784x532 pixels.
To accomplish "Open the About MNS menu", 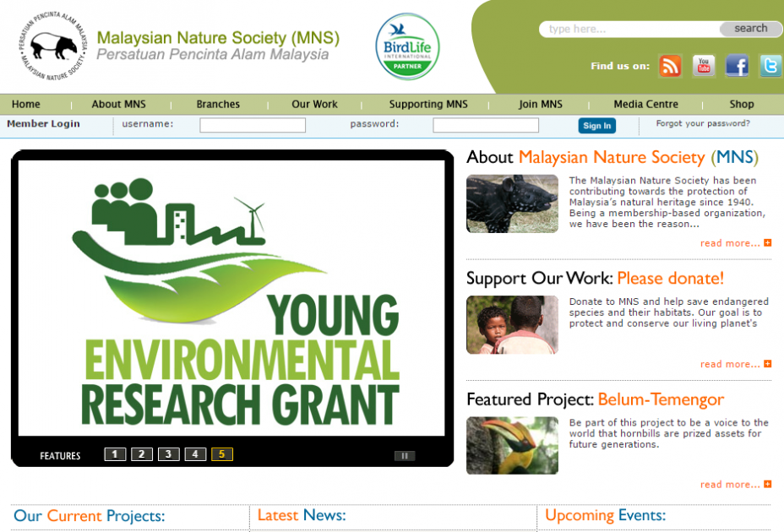I will [x=118, y=104].
